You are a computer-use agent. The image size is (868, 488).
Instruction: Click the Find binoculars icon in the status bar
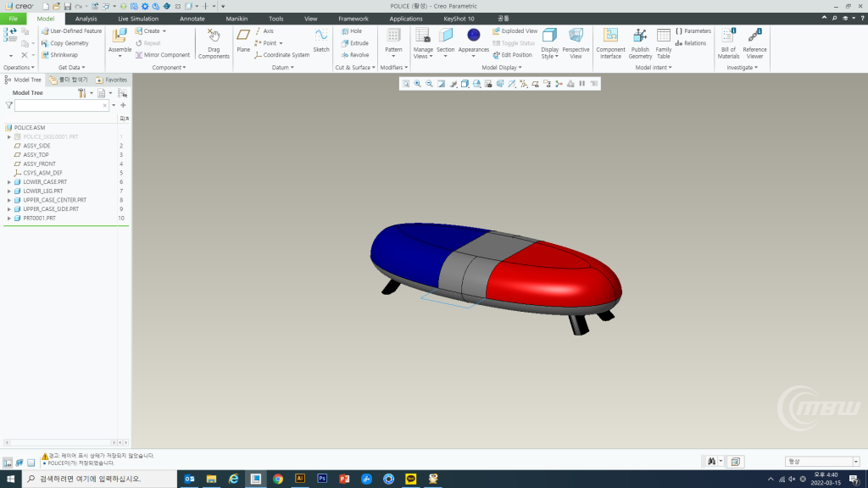click(x=711, y=462)
